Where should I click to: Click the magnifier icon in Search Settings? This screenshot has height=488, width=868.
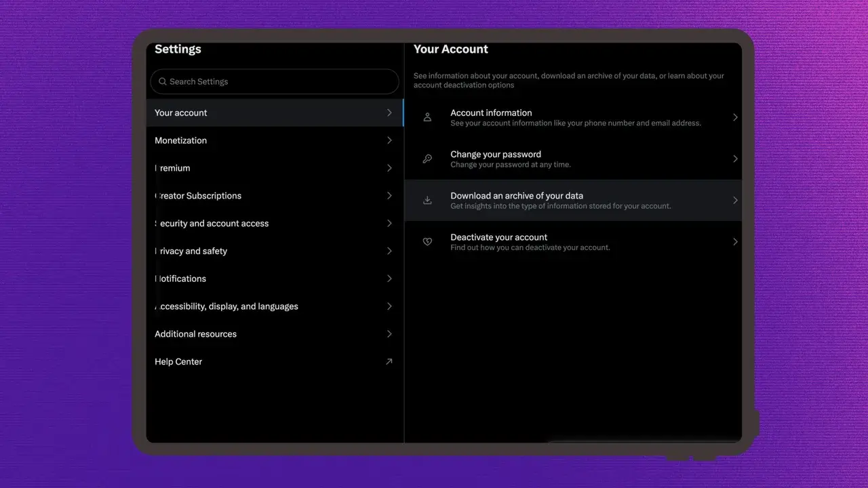coord(163,81)
